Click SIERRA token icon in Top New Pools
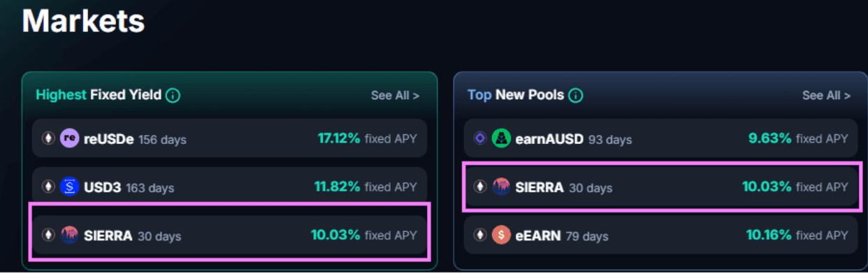 [x=501, y=187]
